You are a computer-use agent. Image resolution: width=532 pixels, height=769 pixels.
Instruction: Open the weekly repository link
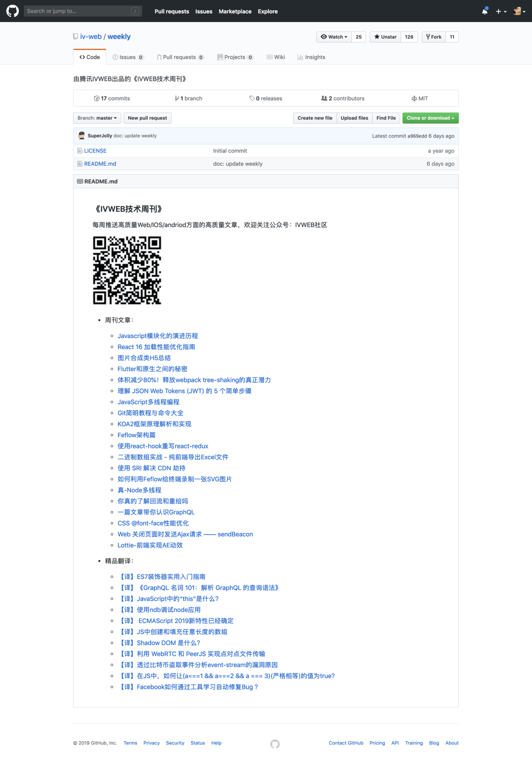coord(119,36)
